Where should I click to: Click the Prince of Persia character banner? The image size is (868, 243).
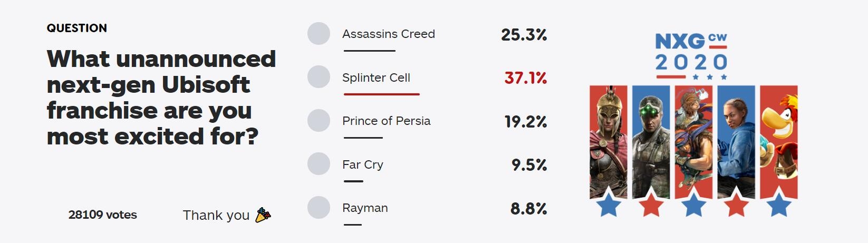click(x=693, y=142)
